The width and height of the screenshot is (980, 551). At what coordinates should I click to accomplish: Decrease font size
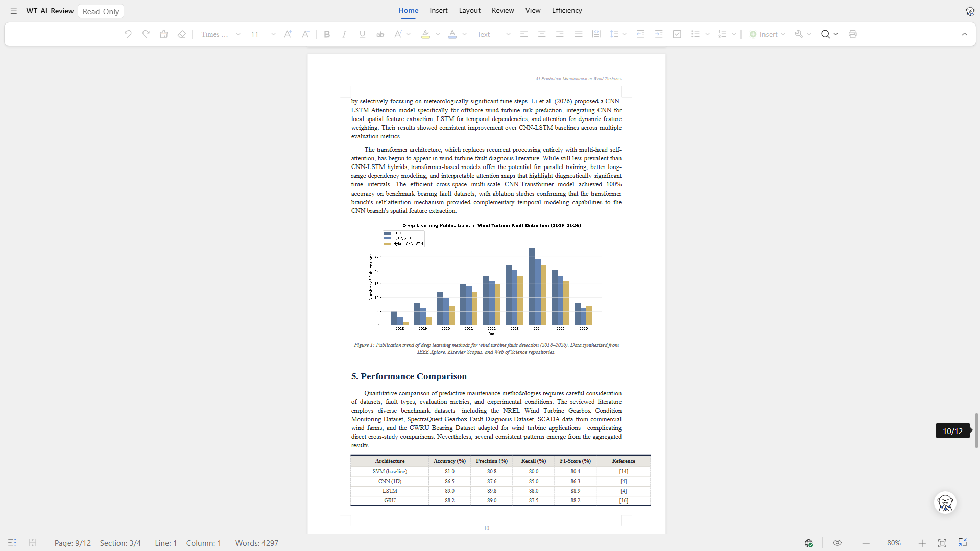pyautogui.click(x=305, y=34)
